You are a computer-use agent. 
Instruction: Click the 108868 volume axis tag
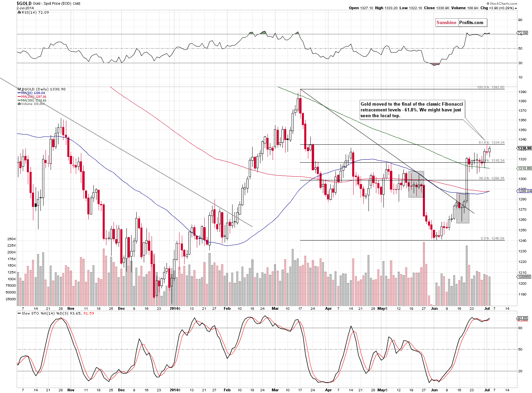pyautogui.click(x=524, y=277)
